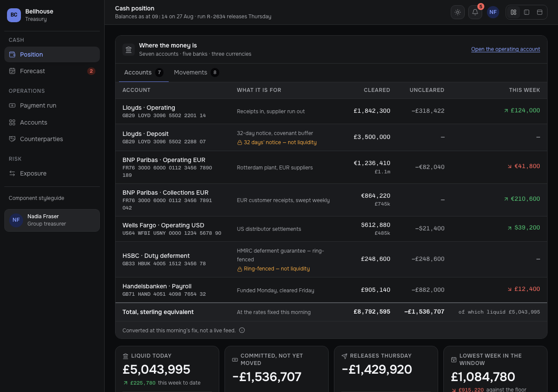Click the £3,500,000 cleared balance
The width and height of the screenshot is (558, 392).
(372, 137)
